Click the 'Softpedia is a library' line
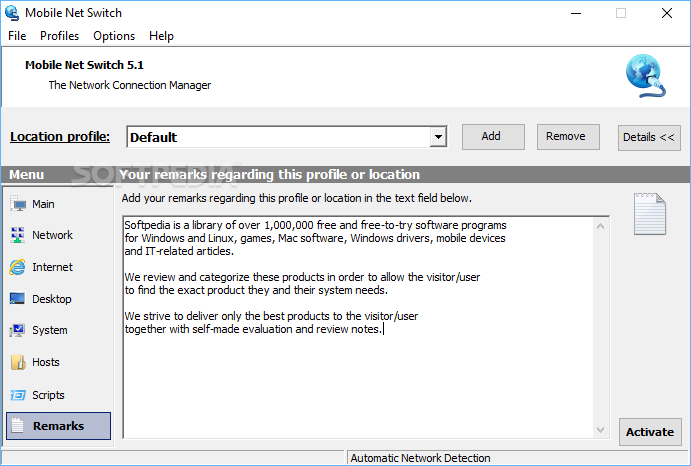This screenshot has width=691, height=466. pyautogui.click(x=316, y=225)
